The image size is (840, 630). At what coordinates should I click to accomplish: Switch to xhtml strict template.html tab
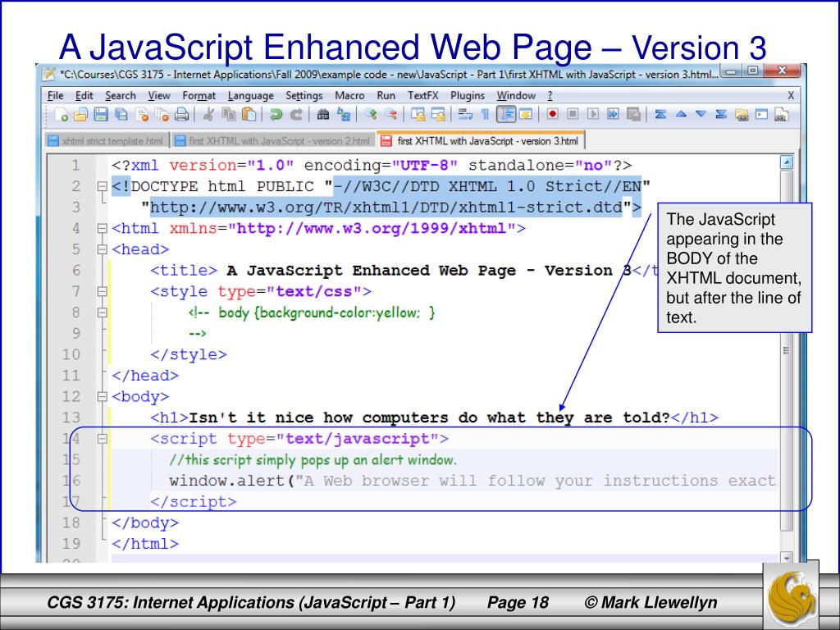coord(107,141)
